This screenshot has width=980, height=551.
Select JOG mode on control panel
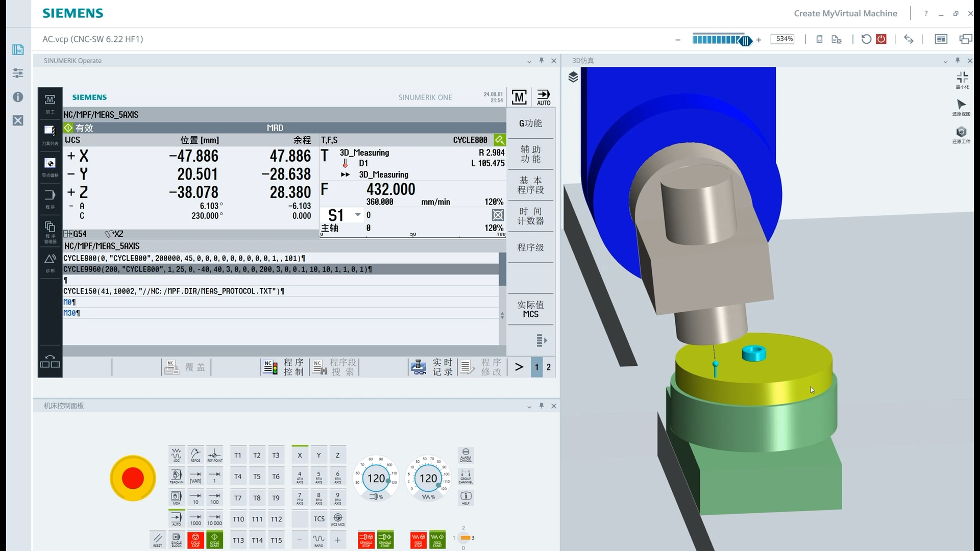tap(176, 455)
